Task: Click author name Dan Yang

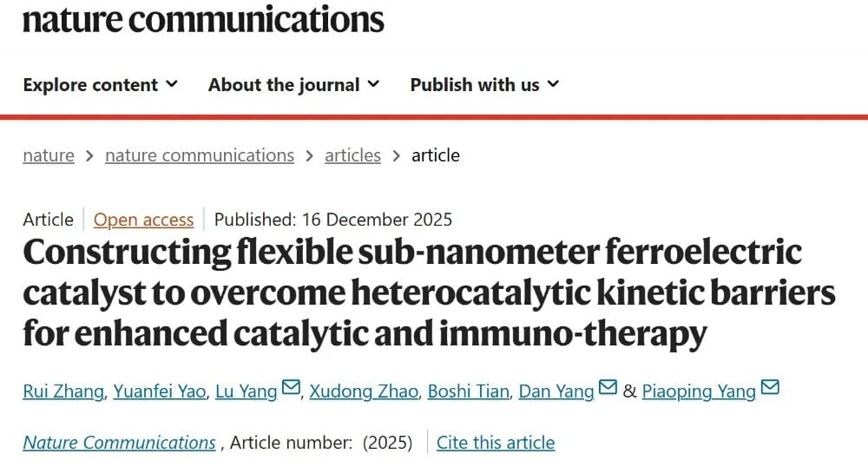Action: [x=556, y=391]
